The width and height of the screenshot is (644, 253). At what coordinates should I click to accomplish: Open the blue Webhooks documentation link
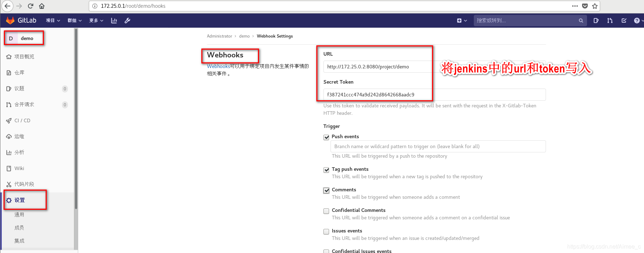(218, 66)
